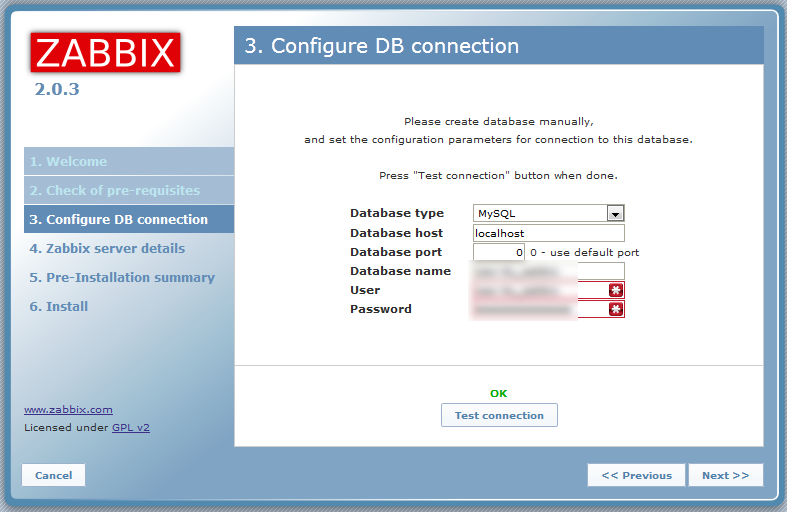Viewport: 787px width, 512px height.
Task: Go back with the Previous button
Action: [x=636, y=475]
